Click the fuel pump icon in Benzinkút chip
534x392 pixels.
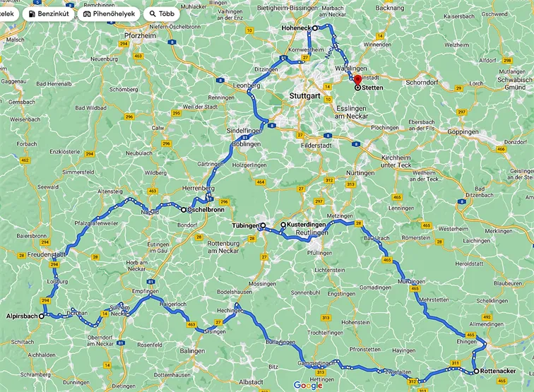[x=32, y=14]
